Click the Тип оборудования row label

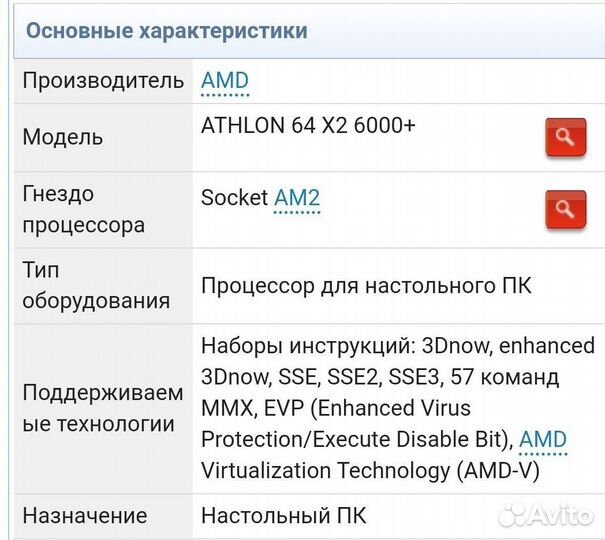(96, 285)
